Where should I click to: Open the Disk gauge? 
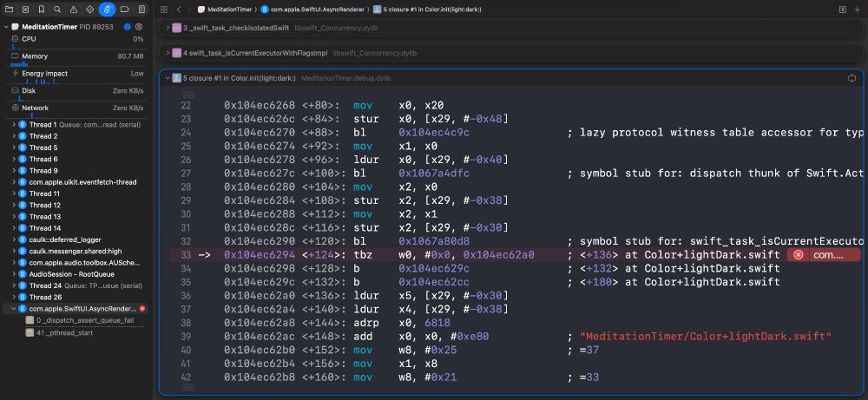click(77, 90)
